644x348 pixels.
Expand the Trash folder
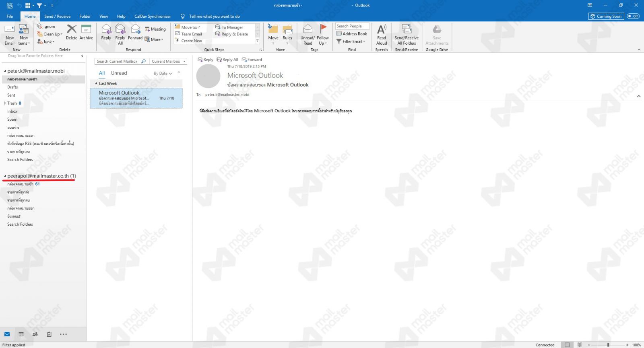(x=5, y=103)
